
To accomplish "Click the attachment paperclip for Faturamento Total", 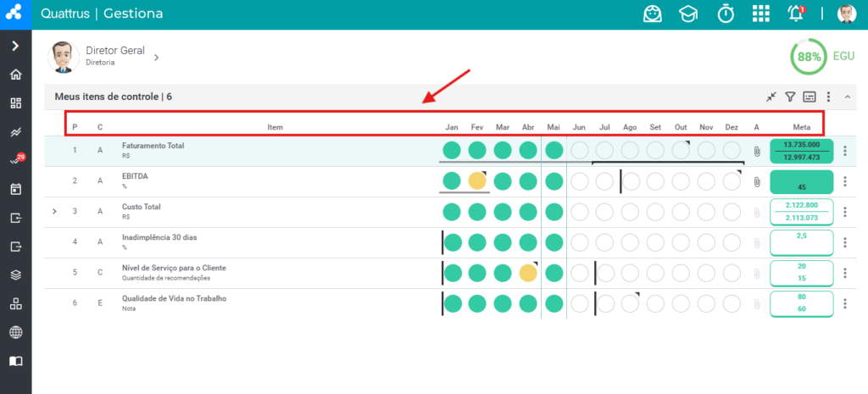I will click(x=757, y=151).
